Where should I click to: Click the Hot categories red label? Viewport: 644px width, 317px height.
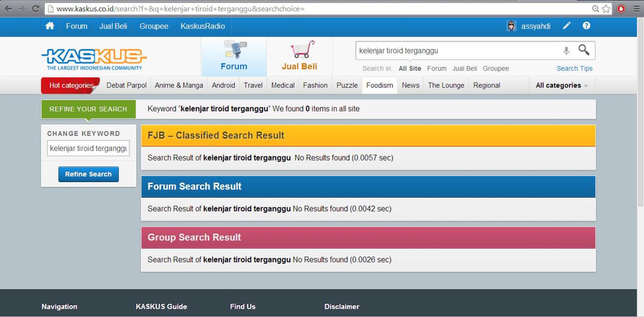[x=70, y=86]
